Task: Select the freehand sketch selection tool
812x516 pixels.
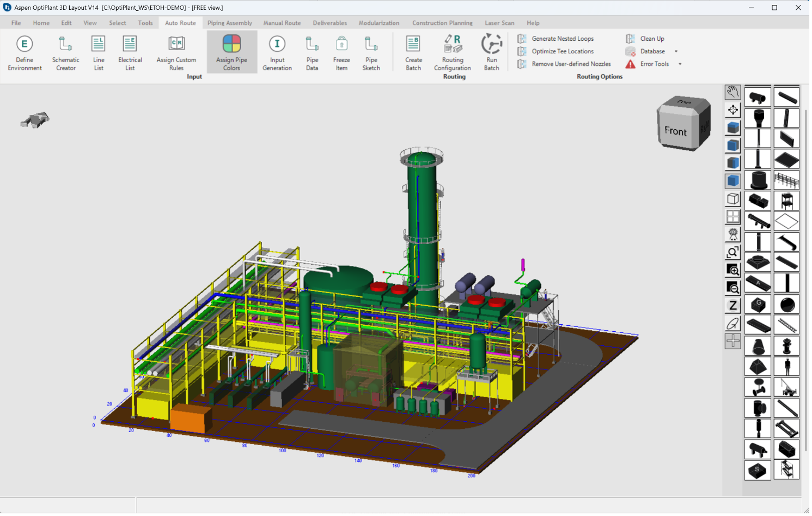Action: tap(733, 324)
